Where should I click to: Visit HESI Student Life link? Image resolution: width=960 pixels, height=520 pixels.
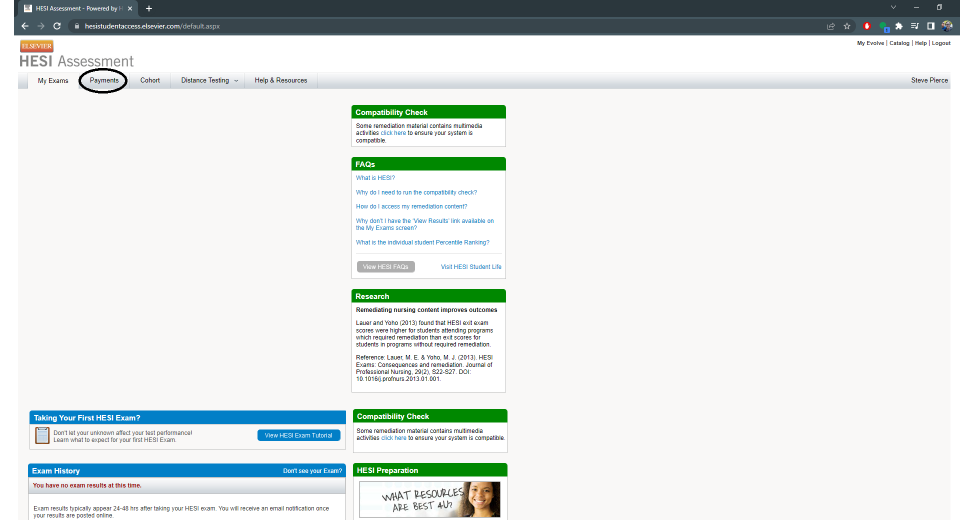point(471,267)
